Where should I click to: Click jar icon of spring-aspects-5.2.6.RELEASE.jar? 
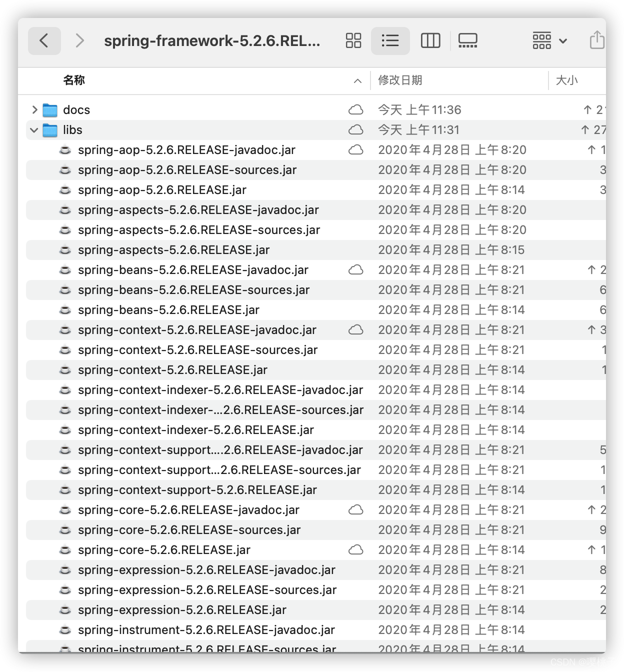tap(65, 250)
